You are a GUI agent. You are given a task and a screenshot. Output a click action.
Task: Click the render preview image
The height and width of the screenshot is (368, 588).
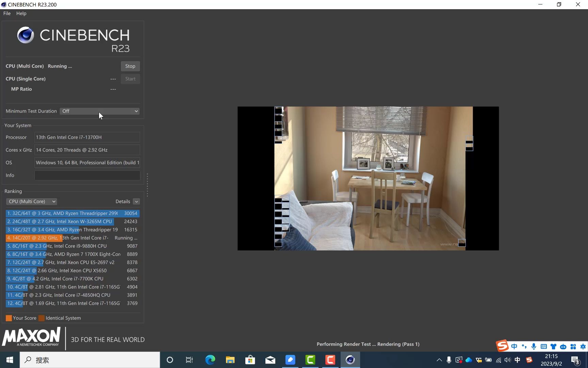click(368, 179)
